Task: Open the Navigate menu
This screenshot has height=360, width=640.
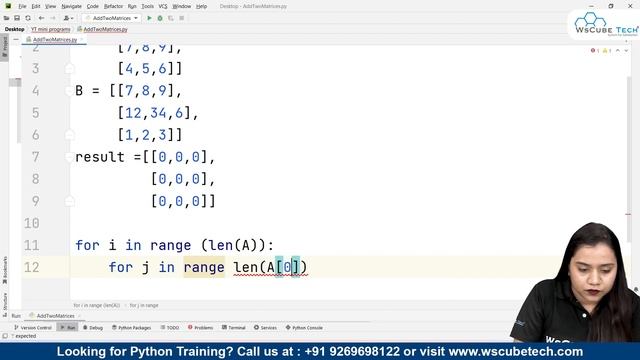Action: pyautogui.click(x=71, y=6)
